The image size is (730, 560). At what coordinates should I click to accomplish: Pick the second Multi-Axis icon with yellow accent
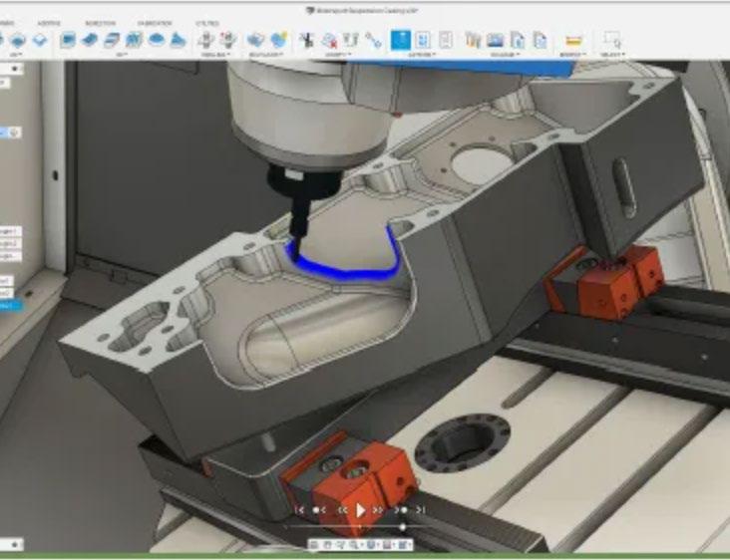(x=279, y=41)
